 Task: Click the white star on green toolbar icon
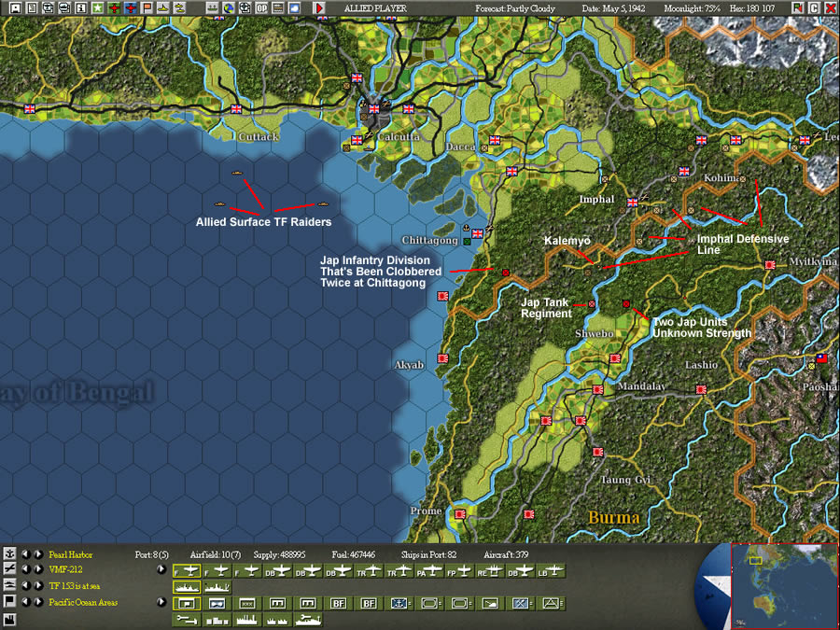[x=97, y=7]
